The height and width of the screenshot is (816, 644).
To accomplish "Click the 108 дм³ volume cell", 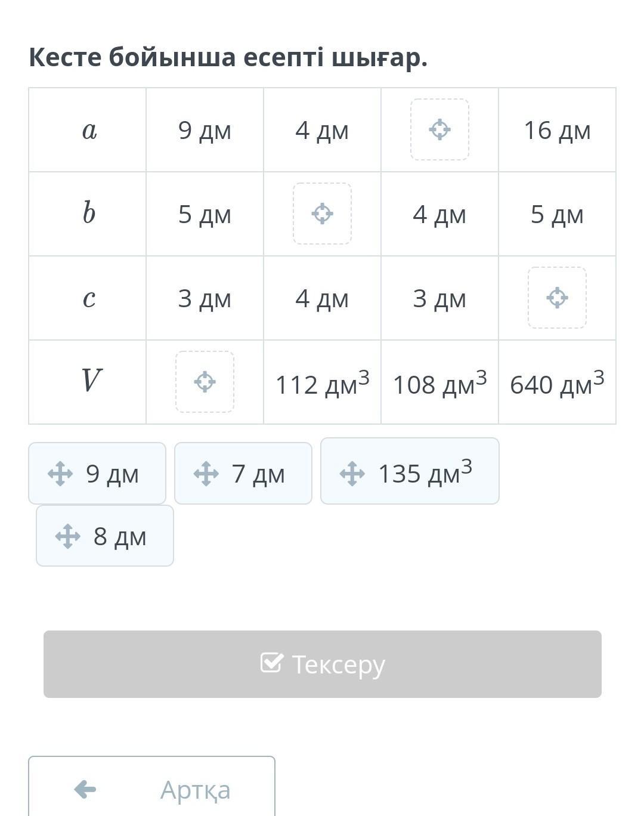I will pyautogui.click(x=439, y=384).
